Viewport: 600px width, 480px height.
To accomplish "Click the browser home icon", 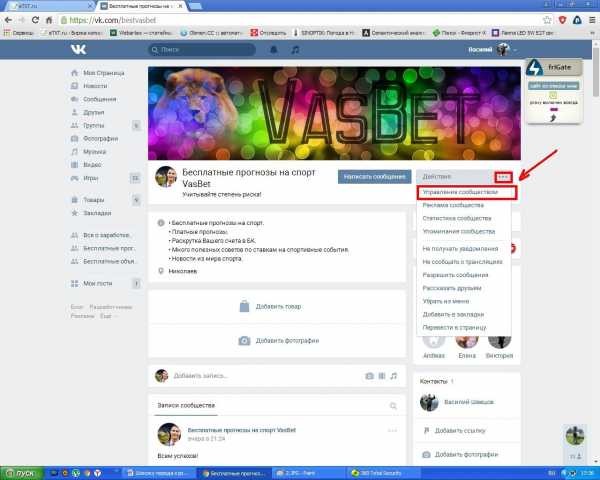I will [49, 20].
